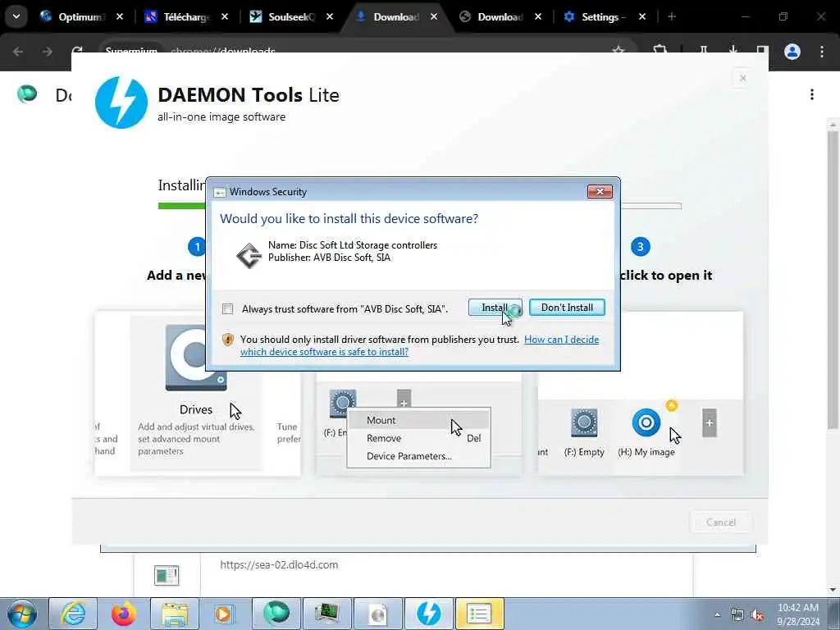Close the DAEMON Tools Lite installer window
The width and height of the screenshot is (840, 630).
coord(742,78)
